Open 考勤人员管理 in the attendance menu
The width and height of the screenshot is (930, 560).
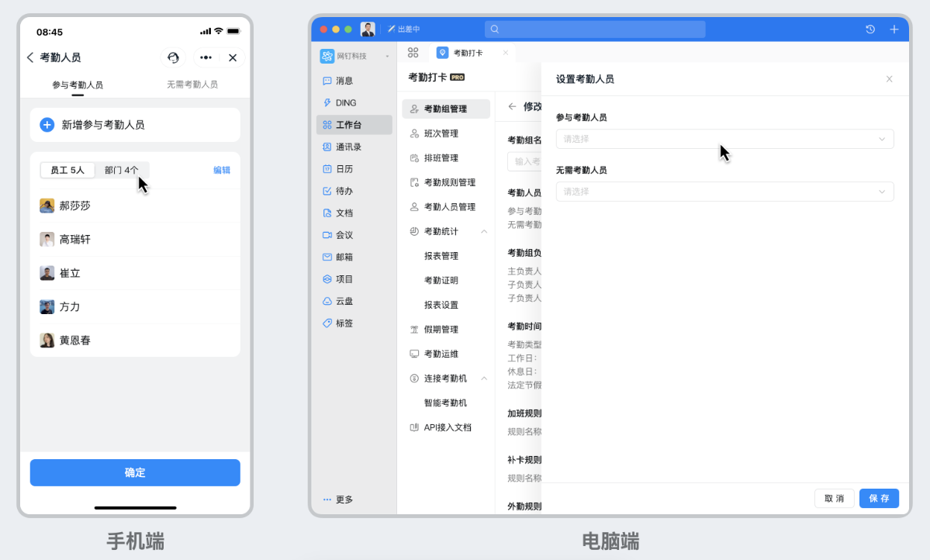pos(446,207)
